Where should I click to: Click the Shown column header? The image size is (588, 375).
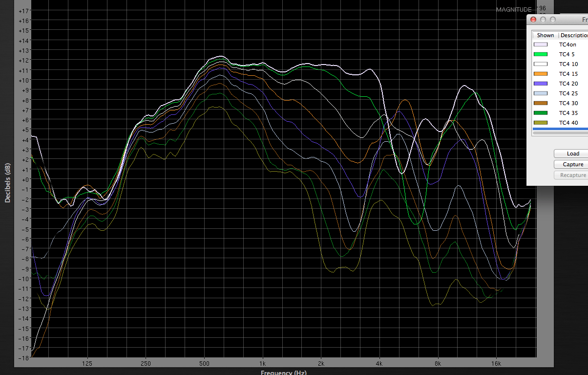pyautogui.click(x=546, y=35)
